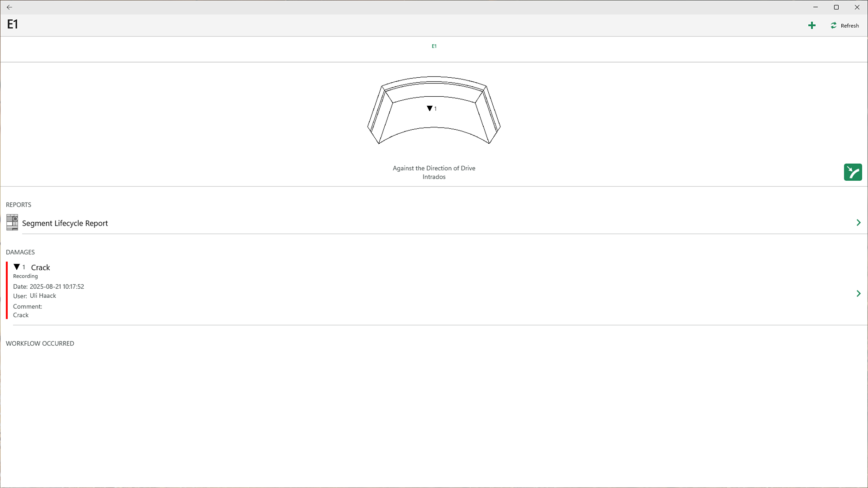Click the Recording status text

pos(25,276)
